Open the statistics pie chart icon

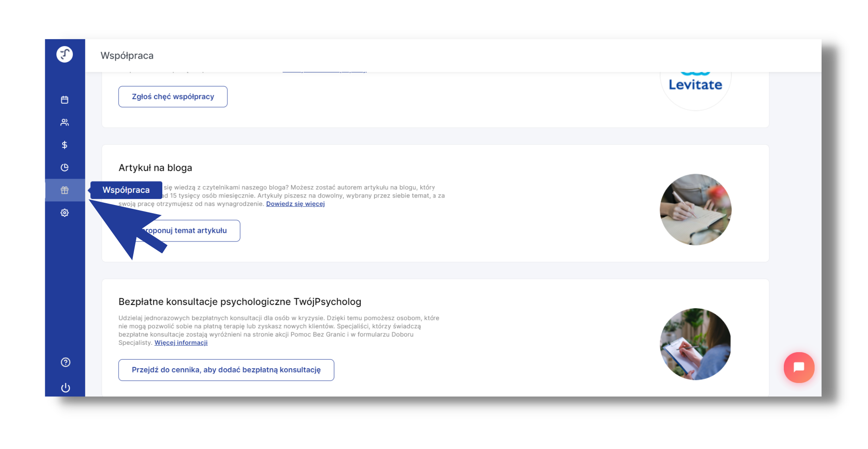(65, 168)
